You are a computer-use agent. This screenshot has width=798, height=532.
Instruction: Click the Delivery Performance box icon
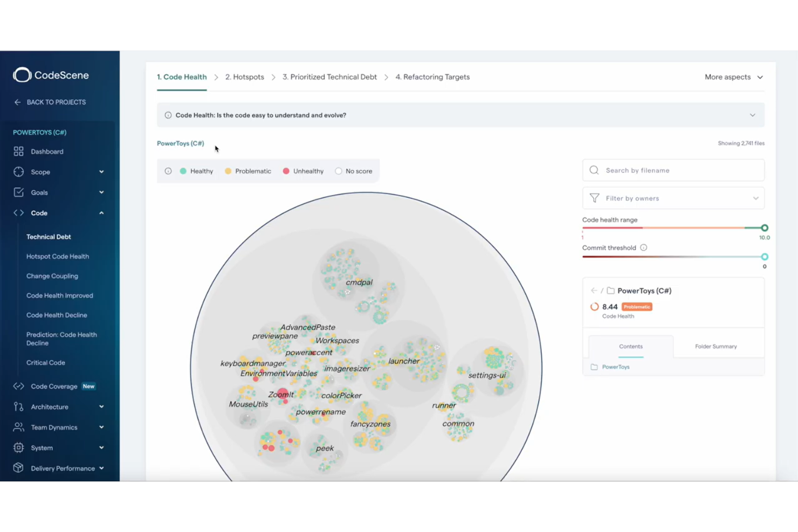(18, 468)
